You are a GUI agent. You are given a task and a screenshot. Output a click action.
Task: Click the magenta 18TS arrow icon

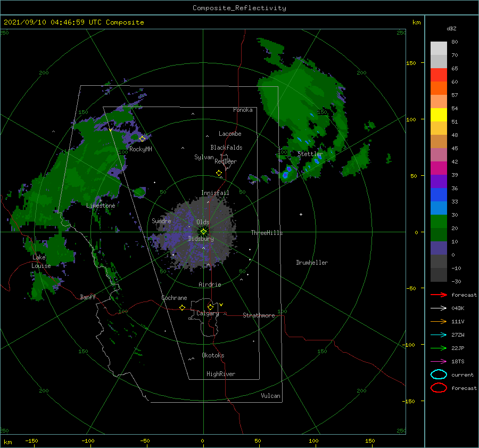point(439,362)
